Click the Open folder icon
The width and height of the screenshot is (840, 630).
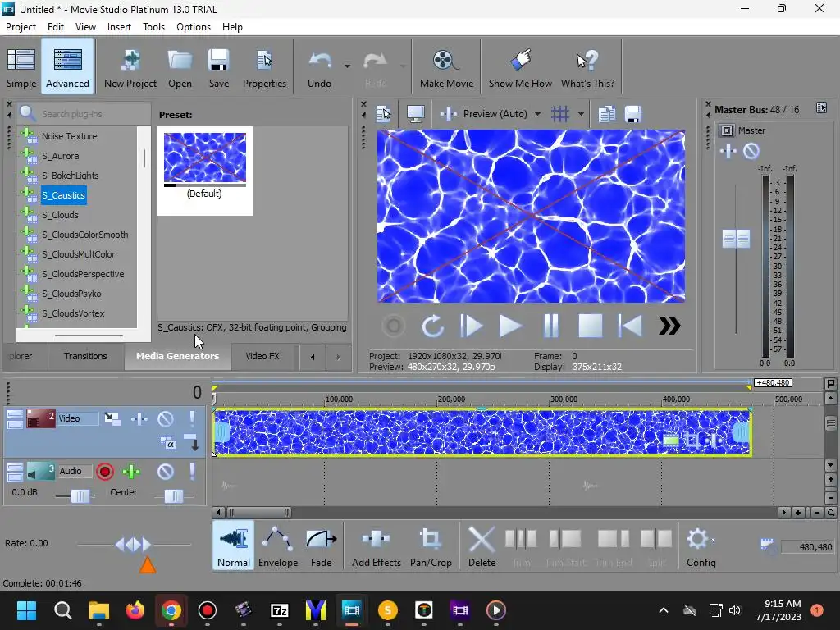pyautogui.click(x=180, y=67)
